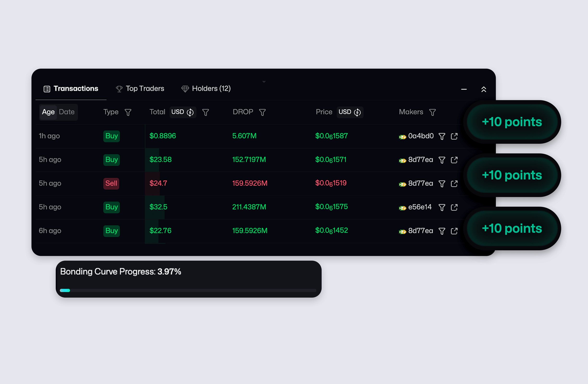The width and height of the screenshot is (588, 384).
Task: Filter by maker e56e14 funnel icon
Action: 442,207
